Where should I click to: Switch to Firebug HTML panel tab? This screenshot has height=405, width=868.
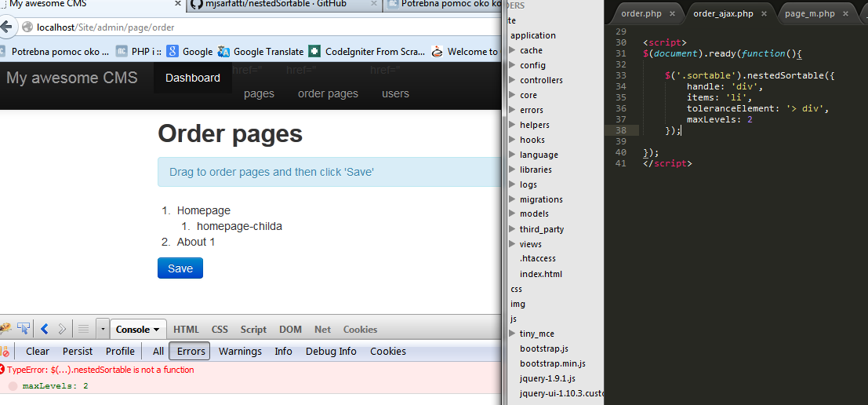click(x=186, y=329)
